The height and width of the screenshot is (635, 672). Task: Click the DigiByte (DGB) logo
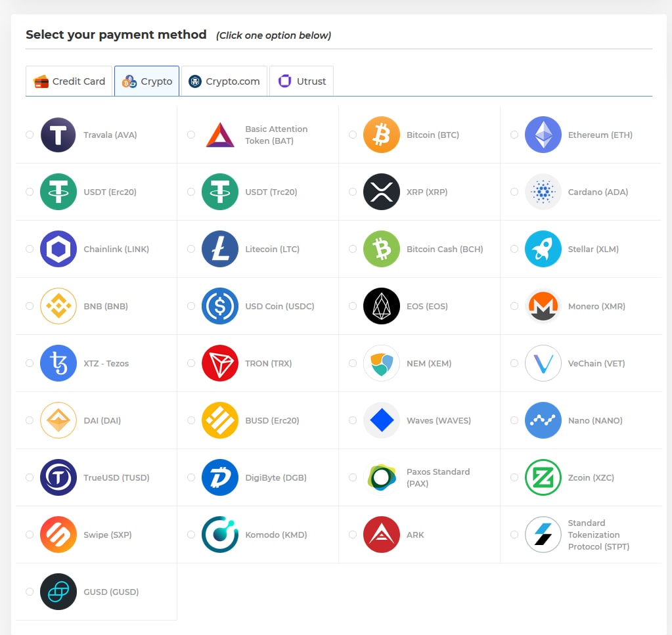coord(220,477)
